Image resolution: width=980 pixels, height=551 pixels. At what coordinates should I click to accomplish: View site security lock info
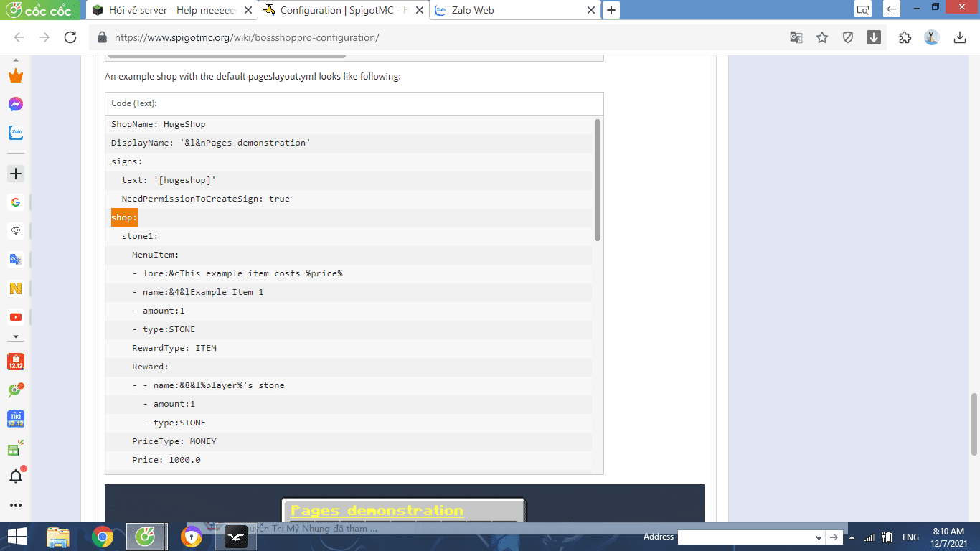click(102, 37)
